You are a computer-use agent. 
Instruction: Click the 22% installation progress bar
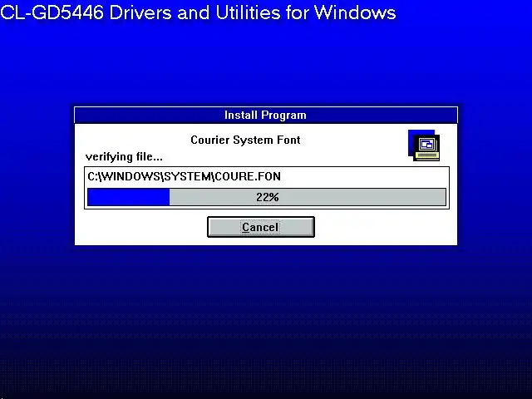click(x=267, y=197)
